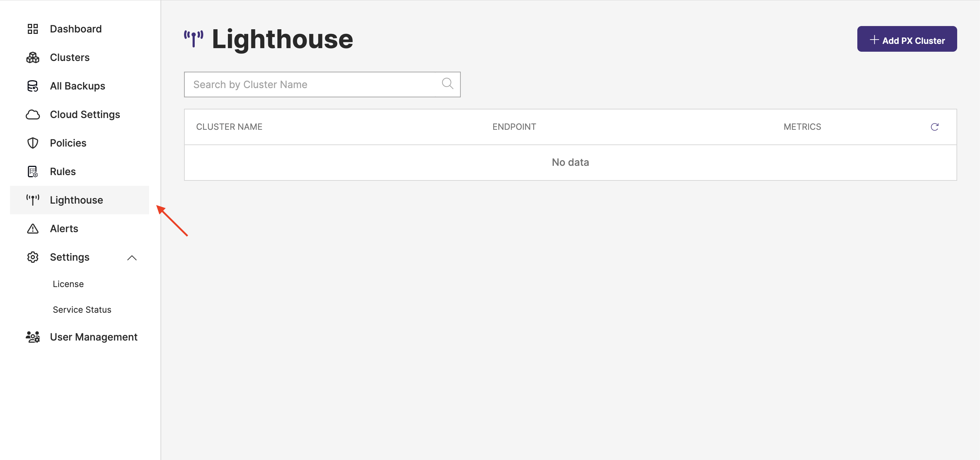The image size is (980, 460).
Task: Click the search magnifier icon
Action: (x=448, y=84)
